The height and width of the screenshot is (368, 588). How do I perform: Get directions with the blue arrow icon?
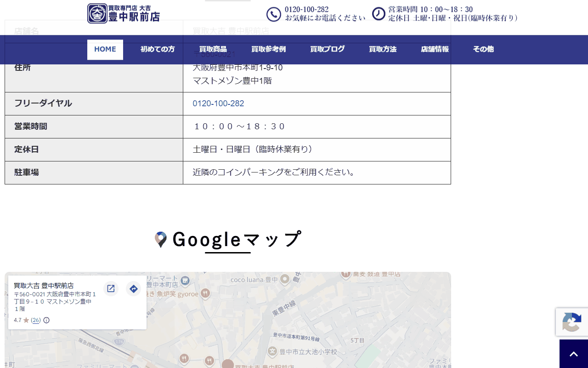(x=134, y=288)
